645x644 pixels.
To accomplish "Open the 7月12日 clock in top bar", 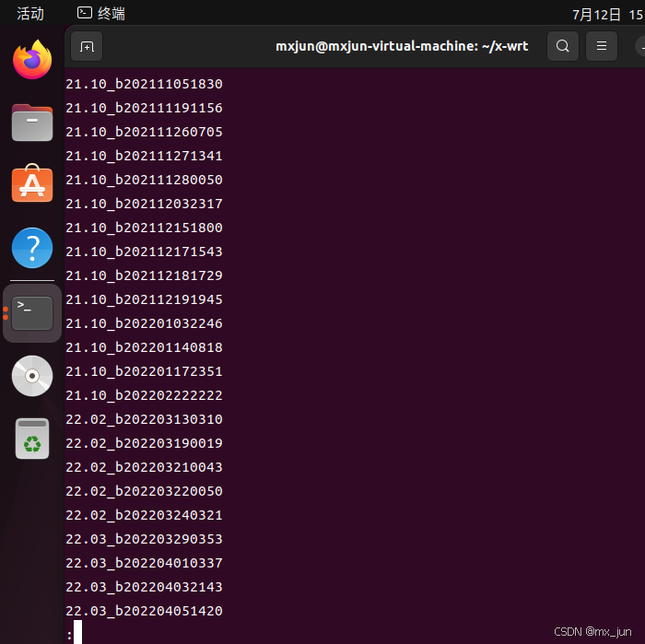I will (x=608, y=15).
